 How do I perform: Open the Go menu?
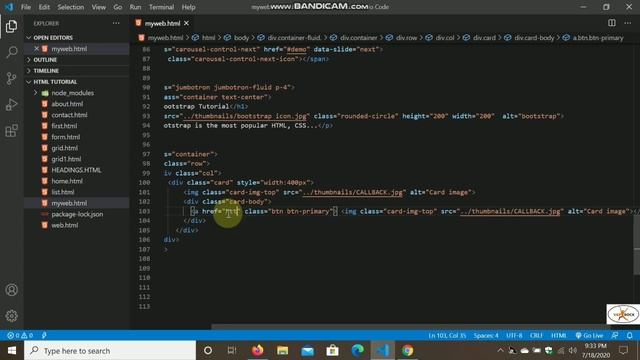[x=118, y=7]
